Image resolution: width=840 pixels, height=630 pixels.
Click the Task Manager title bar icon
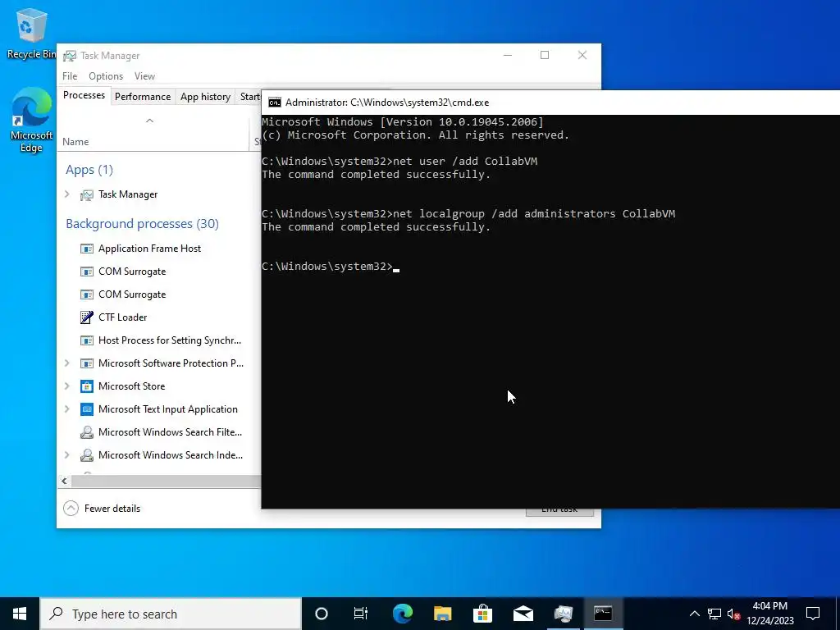tap(69, 56)
